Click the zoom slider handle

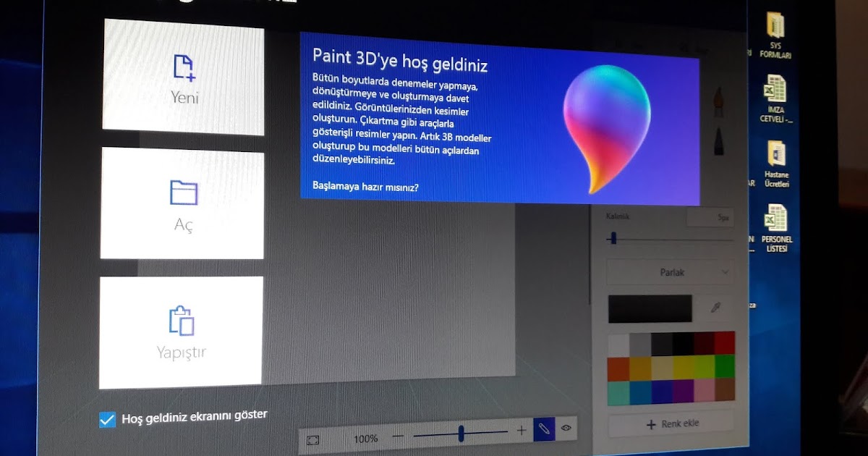coord(461,434)
